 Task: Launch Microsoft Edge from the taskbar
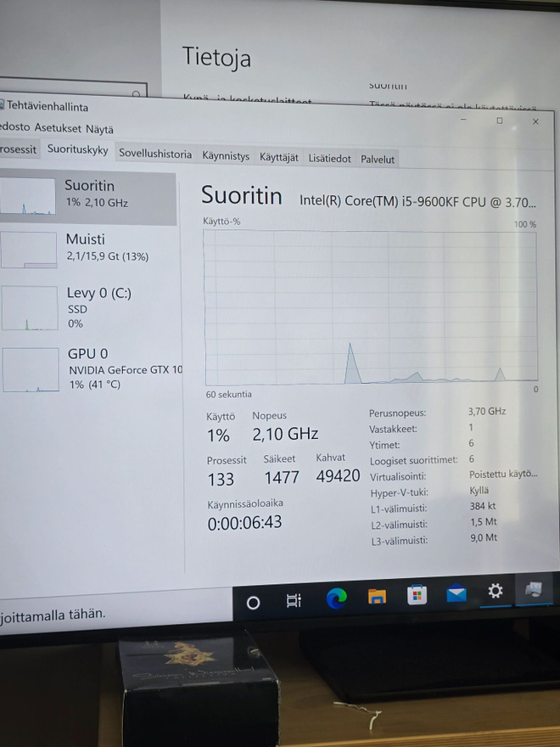[337, 598]
